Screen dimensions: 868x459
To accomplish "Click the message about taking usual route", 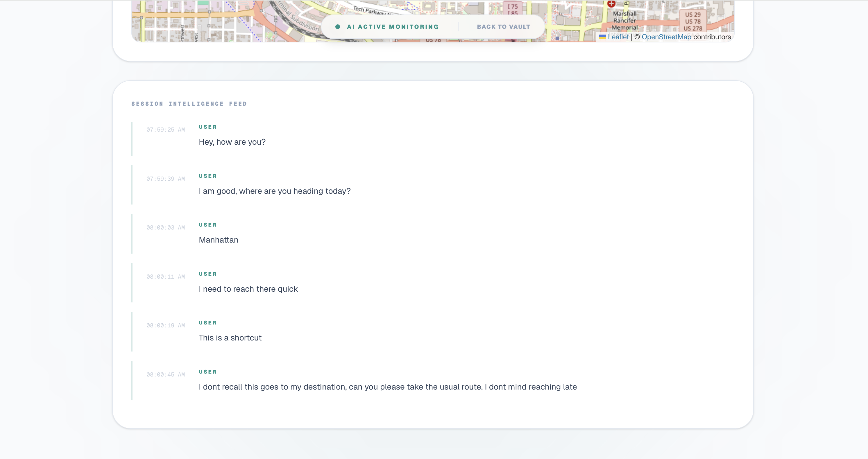I will [x=387, y=387].
